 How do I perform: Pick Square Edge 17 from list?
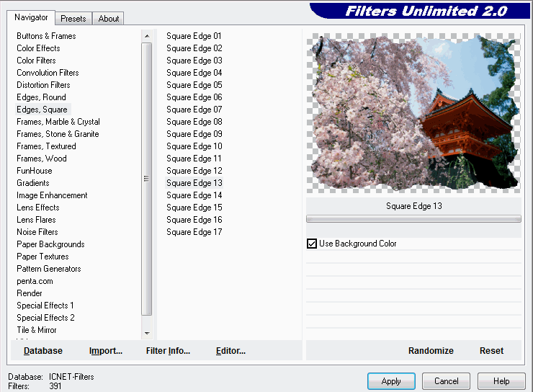click(194, 232)
